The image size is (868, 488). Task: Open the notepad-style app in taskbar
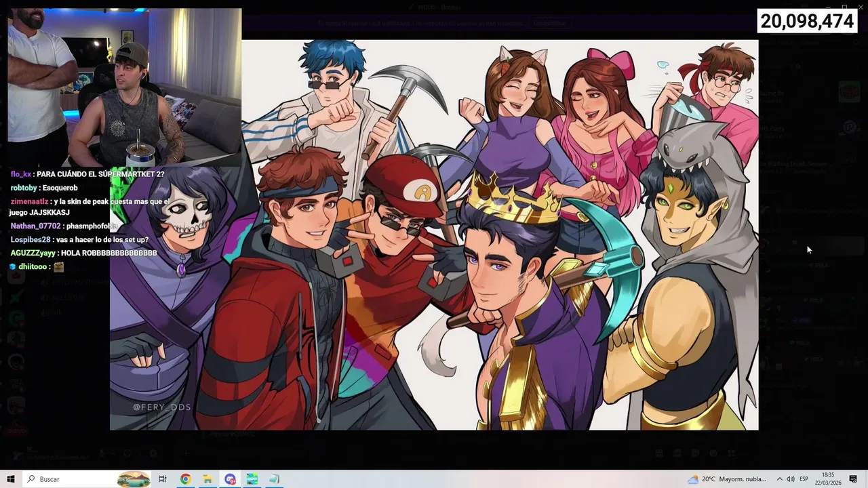click(x=274, y=479)
